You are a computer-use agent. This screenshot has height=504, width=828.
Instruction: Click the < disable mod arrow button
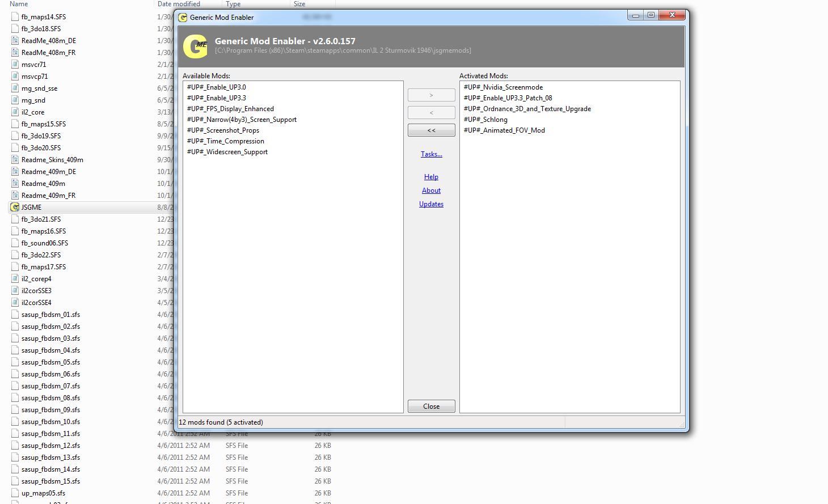click(x=431, y=113)
